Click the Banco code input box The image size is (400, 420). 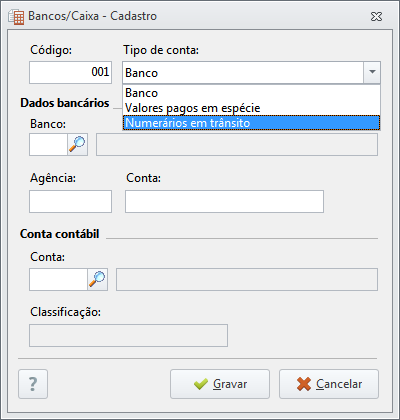pyautogui.click(x=49, y=145)
